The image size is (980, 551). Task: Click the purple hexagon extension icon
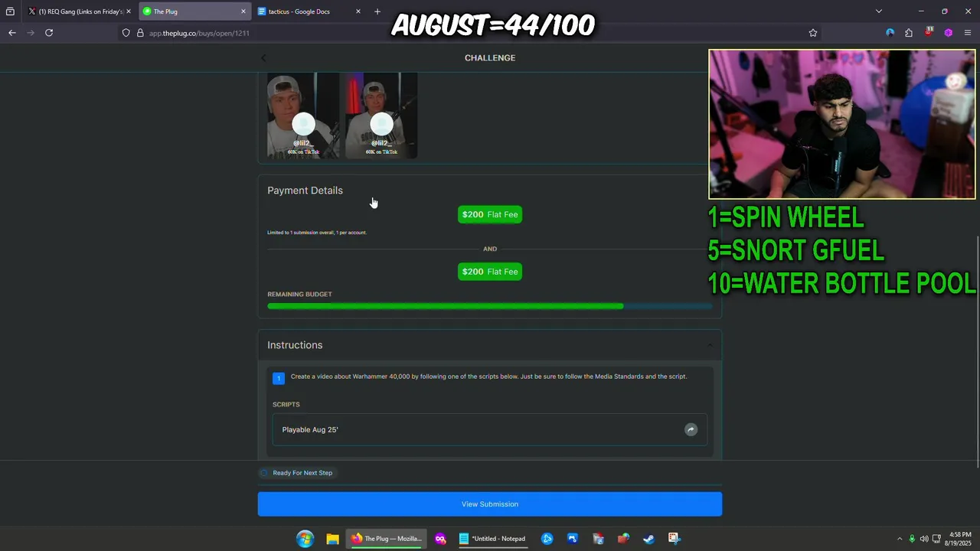(949, 33)
